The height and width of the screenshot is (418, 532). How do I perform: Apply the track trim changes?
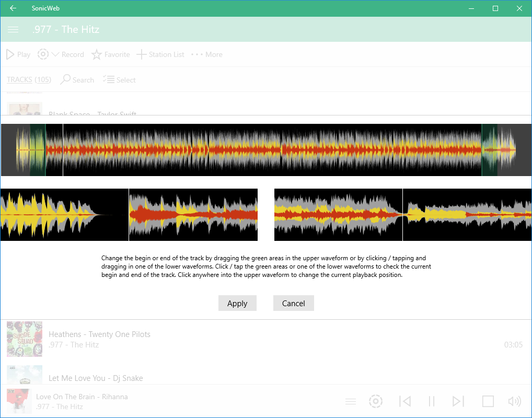[x=237, y=303]
